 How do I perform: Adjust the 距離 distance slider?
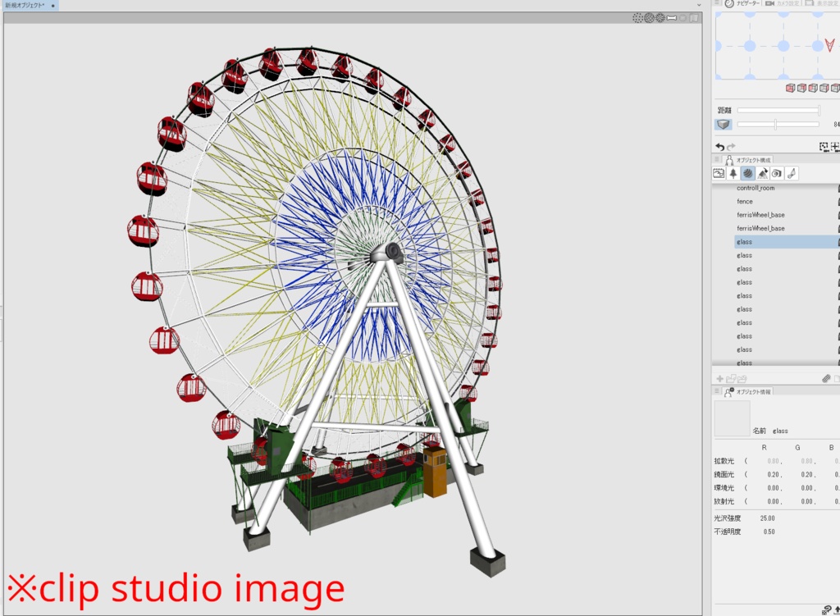(x=778, y=110)
